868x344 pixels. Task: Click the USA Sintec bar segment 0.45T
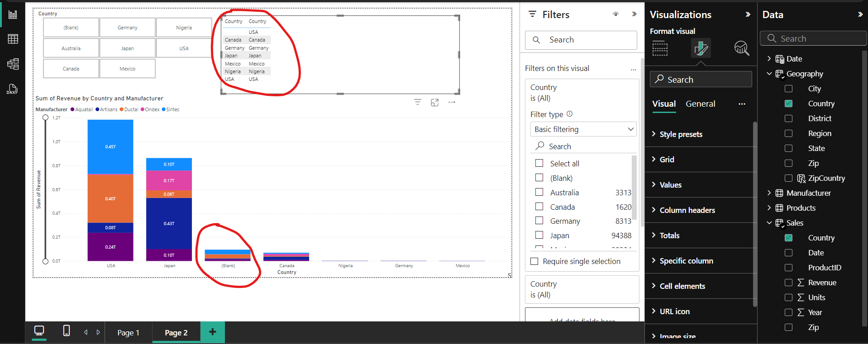coord(110,147)
